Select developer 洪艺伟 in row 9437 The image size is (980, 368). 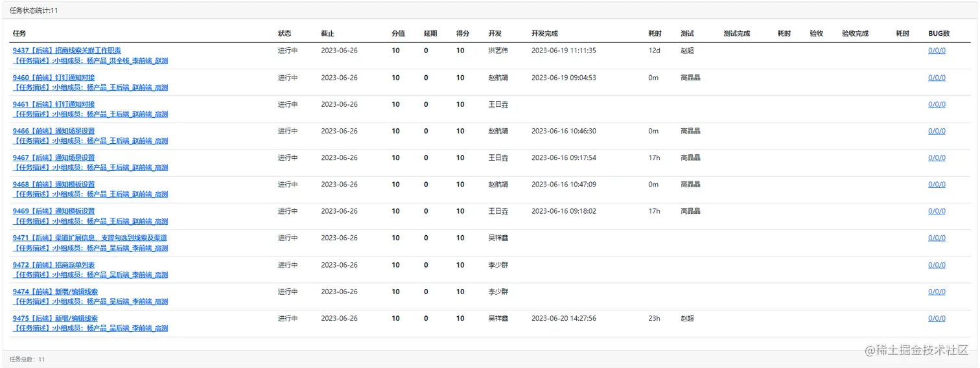498,51
